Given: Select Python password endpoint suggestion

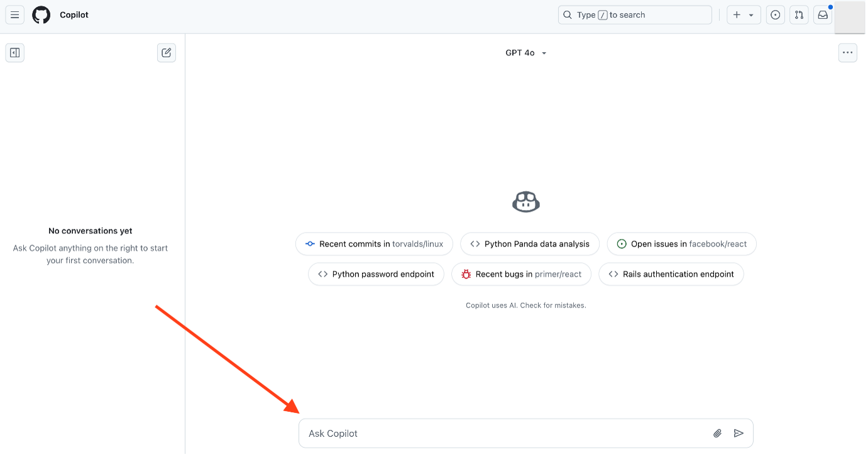Looking at the screenshot, I should pos(376,274).
